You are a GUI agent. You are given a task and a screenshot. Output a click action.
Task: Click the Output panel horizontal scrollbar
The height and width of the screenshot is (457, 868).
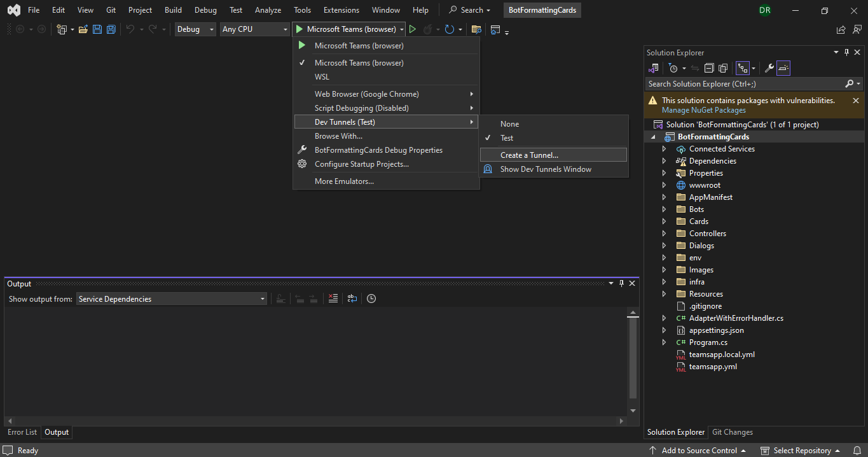point(315,421)
